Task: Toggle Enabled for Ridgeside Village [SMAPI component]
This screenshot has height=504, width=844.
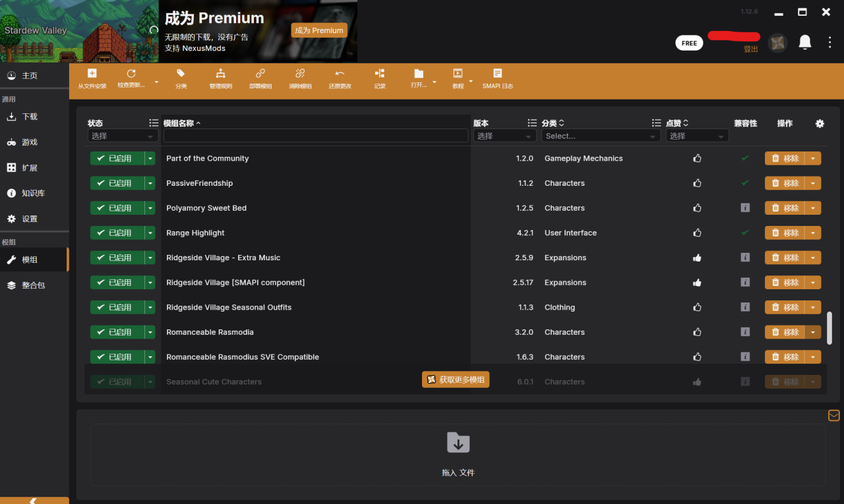Action: pyautogui.click(x=117, y=282)
